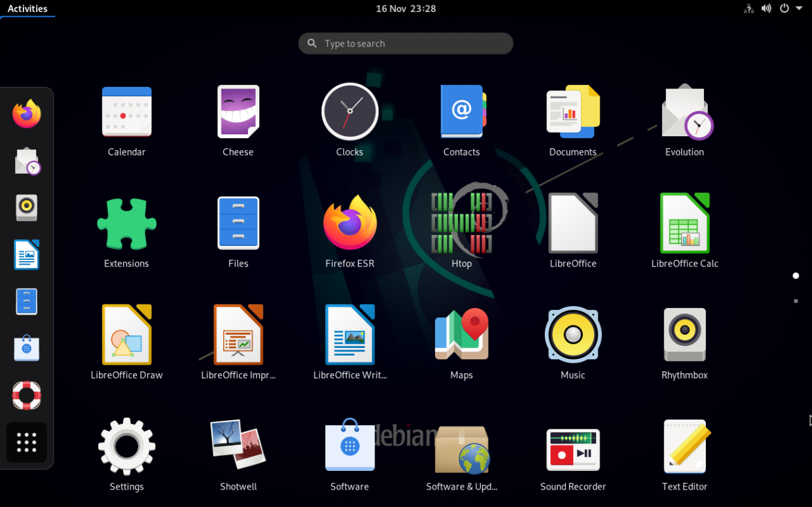Open LibreOffice Calc spreadsheet app

(x=685, y=223)
